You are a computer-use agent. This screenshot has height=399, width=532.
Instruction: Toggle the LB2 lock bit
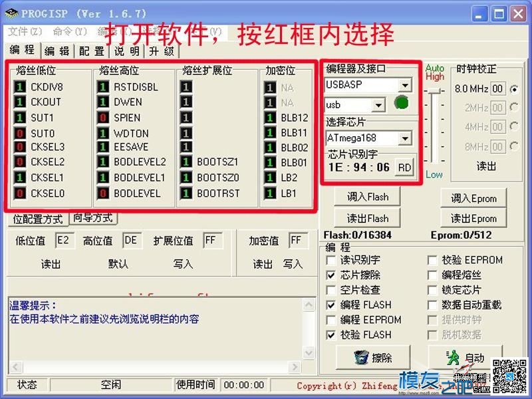(270, 178)
